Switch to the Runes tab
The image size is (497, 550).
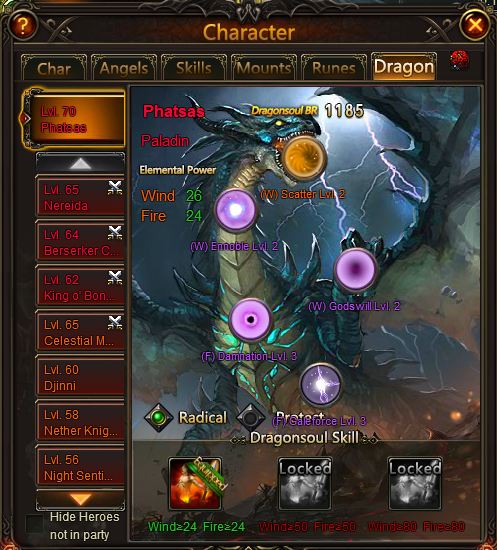tap(334, 68)
